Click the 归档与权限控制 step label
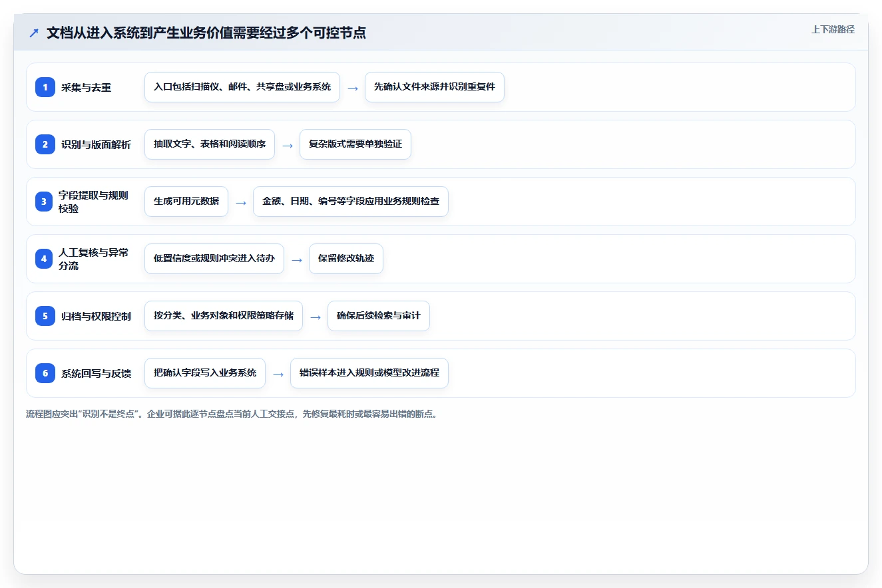 (x=97, y=316)
